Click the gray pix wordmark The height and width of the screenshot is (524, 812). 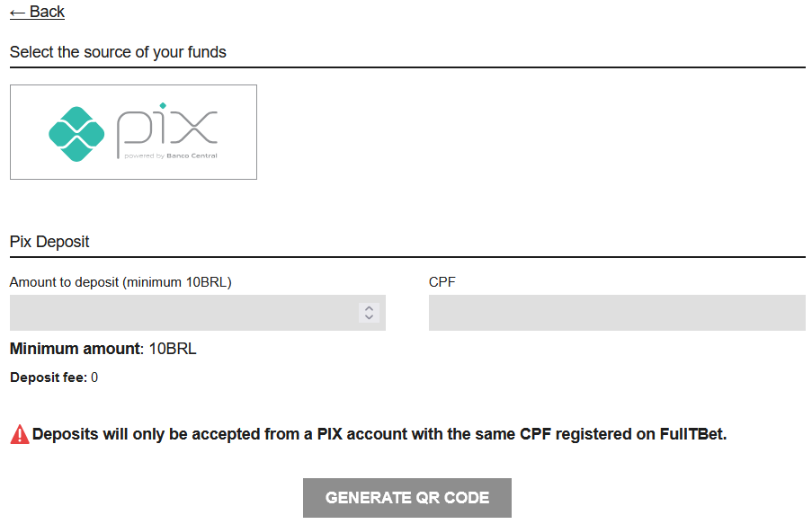(x=167, y=128)
